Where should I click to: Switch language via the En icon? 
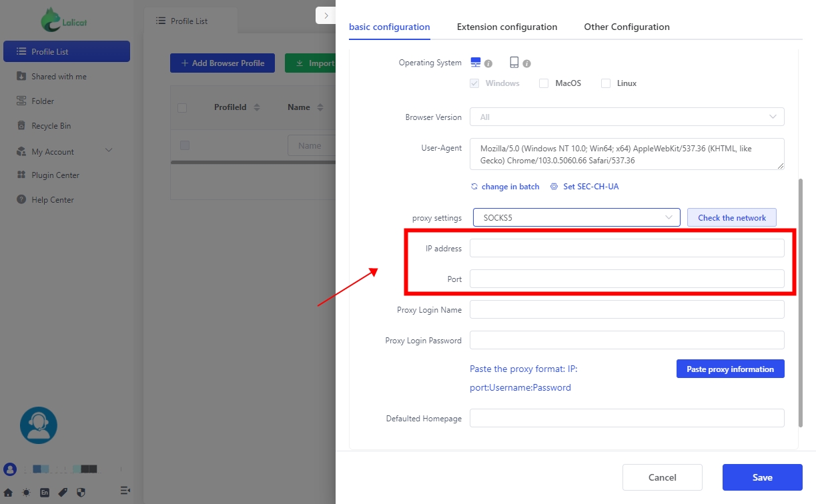pyautogui.click(x=45, y=493)
